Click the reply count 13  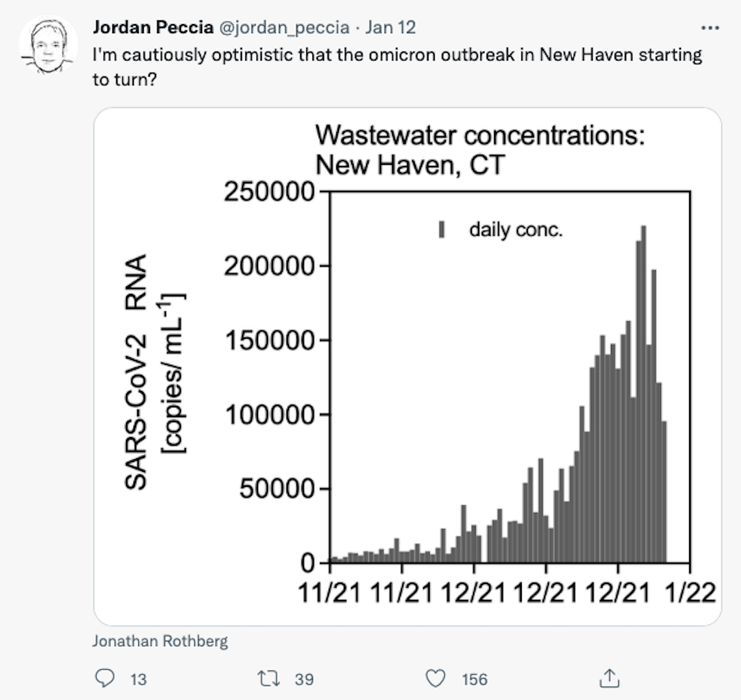coord(138,679)
